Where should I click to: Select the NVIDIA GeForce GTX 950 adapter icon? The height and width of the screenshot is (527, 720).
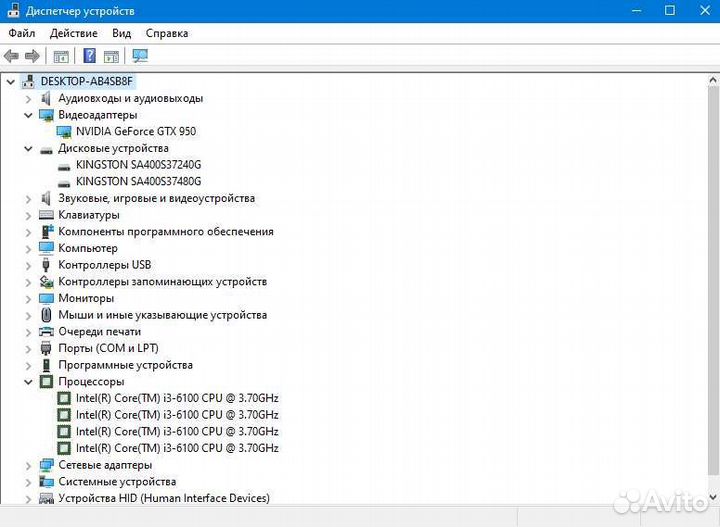(65, 131)
